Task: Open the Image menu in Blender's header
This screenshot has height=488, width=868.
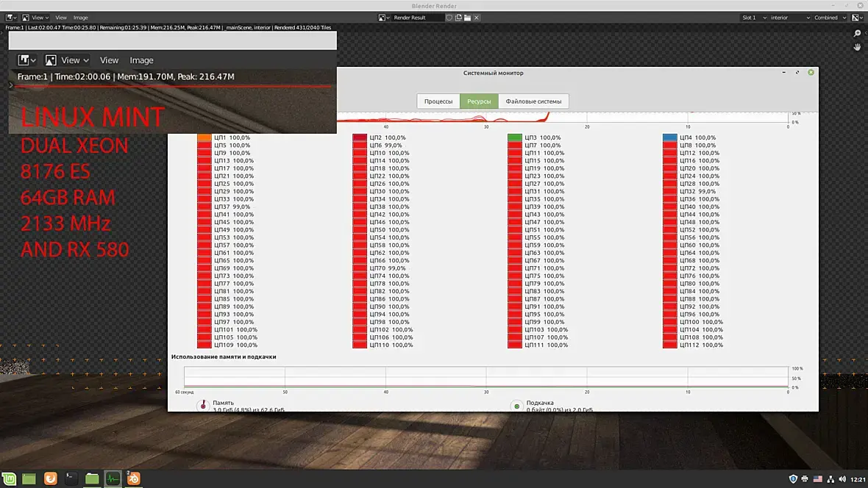Action: click(81, 18)
